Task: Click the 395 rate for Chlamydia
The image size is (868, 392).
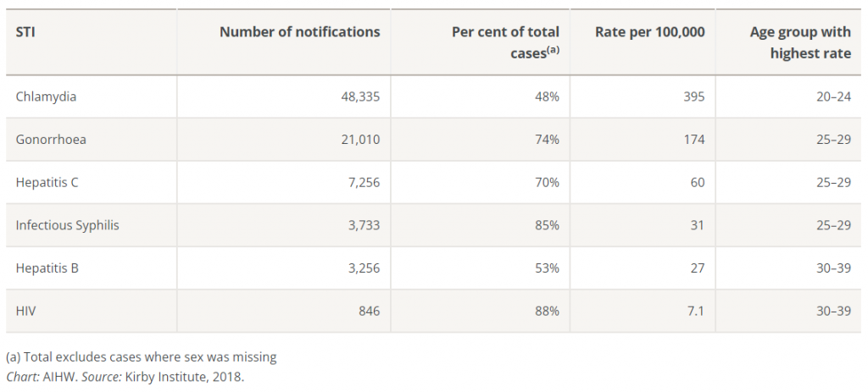Action: (694, 97)
